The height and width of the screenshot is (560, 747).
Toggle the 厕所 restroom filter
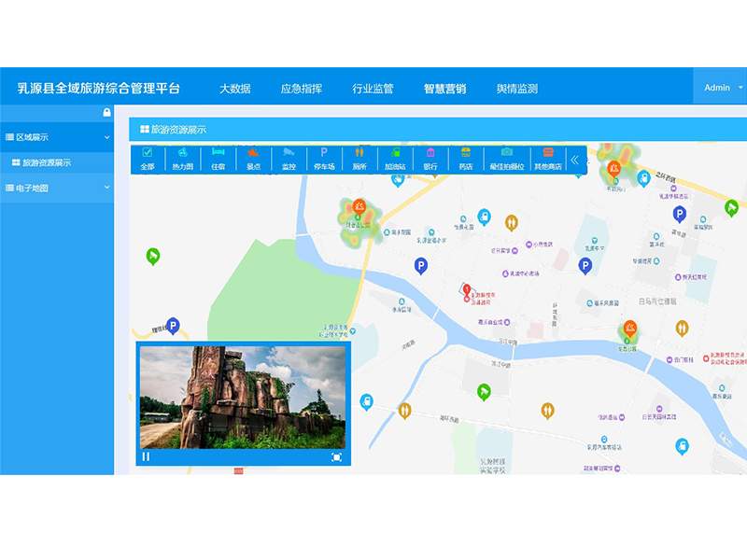point(359,159)
